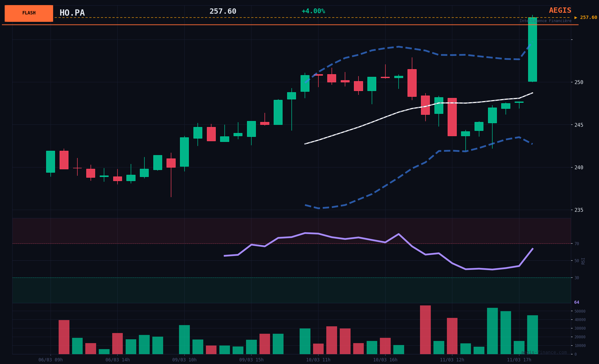Click the orange FLASH badge
The width and height of the screenshot is (599, 364).
29,13
